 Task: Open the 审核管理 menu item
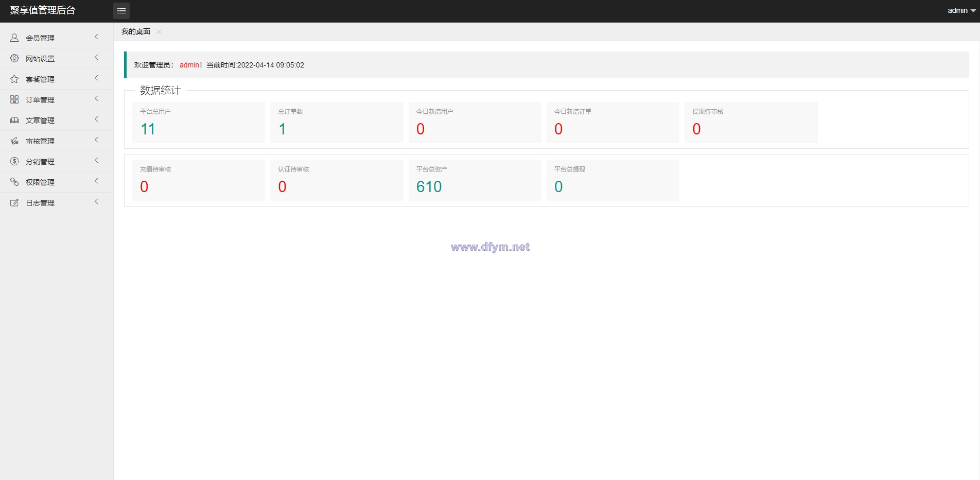click(57, 141)
